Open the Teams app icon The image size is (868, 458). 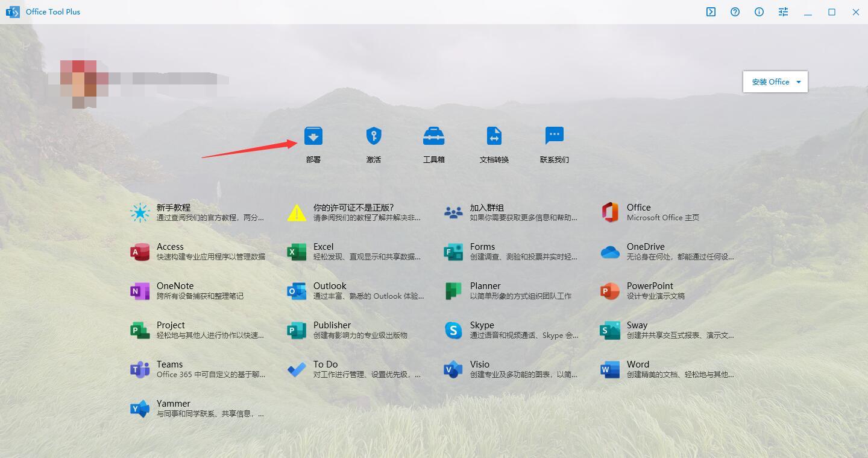coord(140,369)
